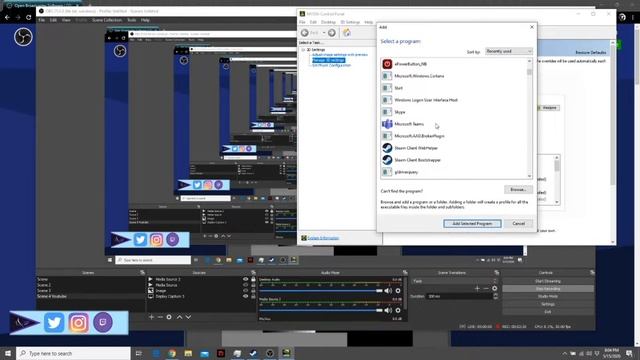Open the OBS File menu
Viewport: 640px width, 360px height.
pyautogui.click(x=42, y=20)
